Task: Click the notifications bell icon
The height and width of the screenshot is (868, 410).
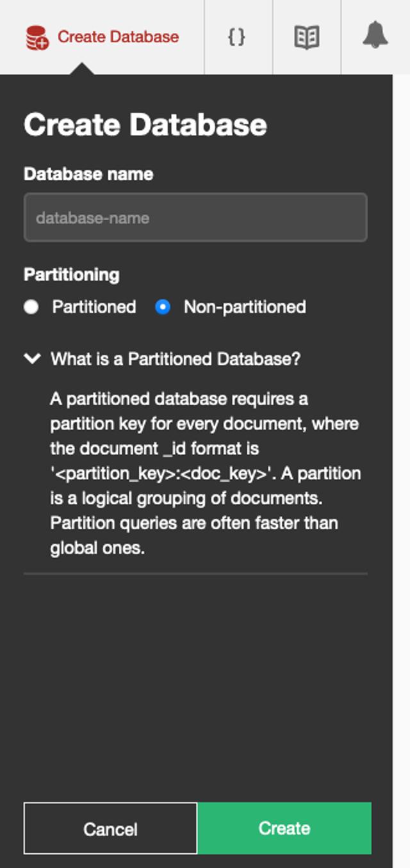Action: 373,37
